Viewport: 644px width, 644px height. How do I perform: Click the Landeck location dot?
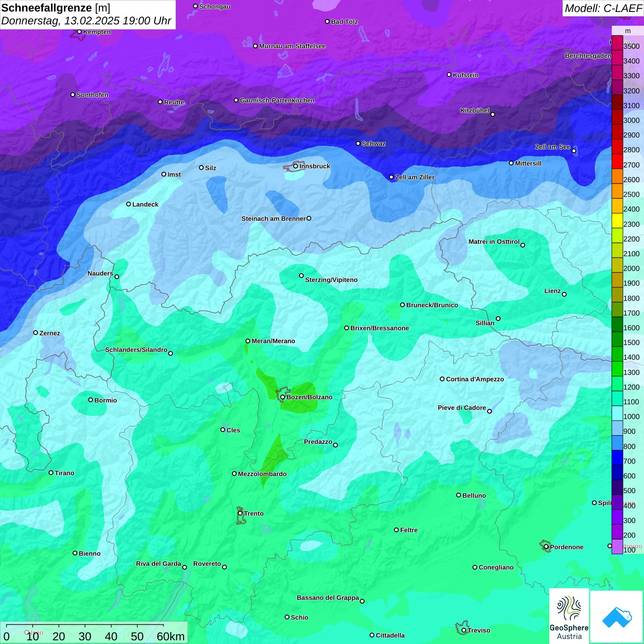pyautogui.click(x=128, y=204)
